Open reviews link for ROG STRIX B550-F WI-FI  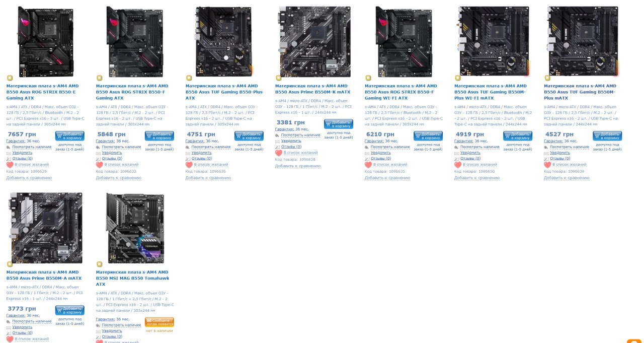pos(381,159)
